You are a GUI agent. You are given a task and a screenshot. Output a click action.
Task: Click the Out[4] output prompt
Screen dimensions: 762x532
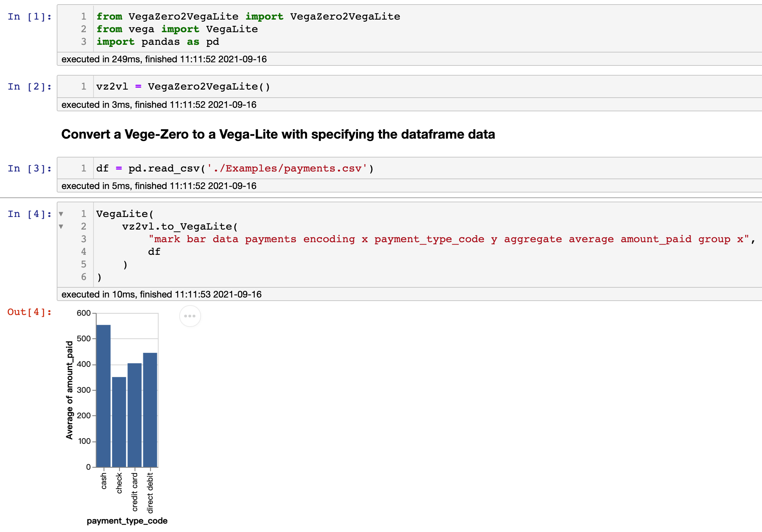point(29,312)
